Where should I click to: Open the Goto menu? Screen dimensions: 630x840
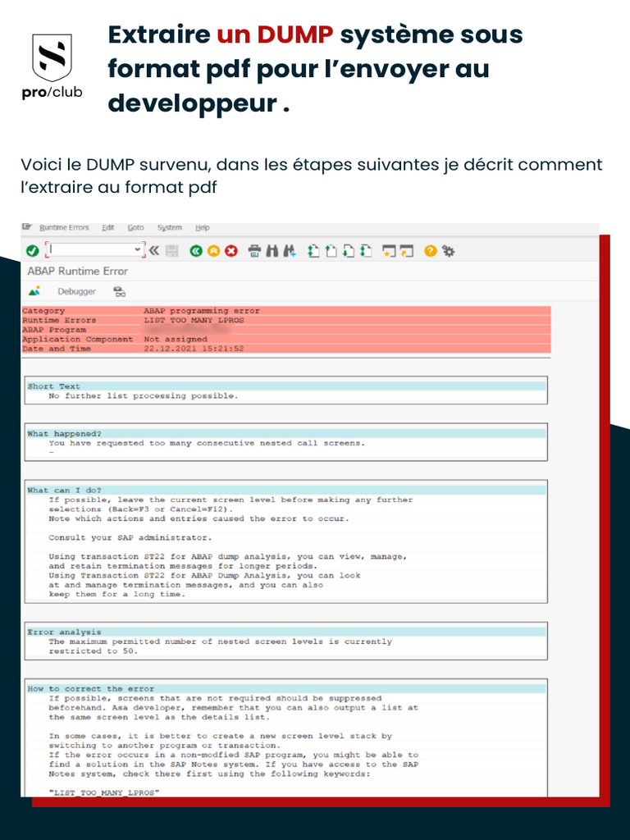[x=135, y=228]
